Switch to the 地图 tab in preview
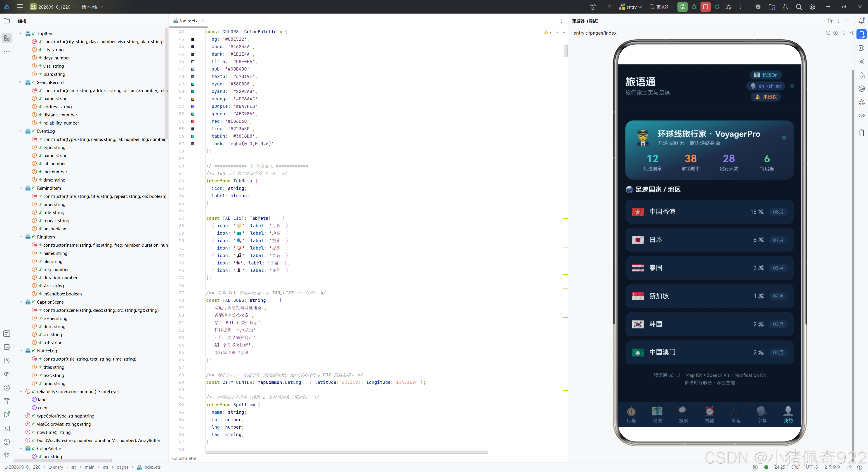Image resolution: width=868 pixels, height=472 pixels. [x=657, y=415]
